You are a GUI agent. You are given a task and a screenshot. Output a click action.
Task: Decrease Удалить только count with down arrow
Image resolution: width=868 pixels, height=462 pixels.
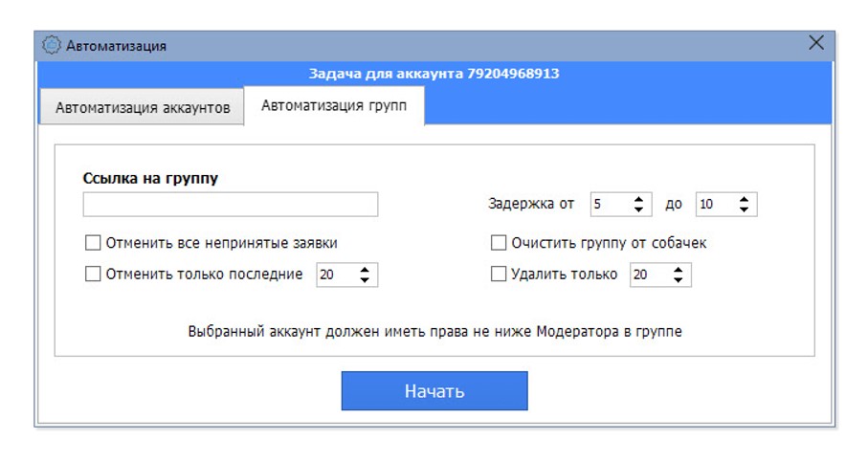tap(678, 280)
